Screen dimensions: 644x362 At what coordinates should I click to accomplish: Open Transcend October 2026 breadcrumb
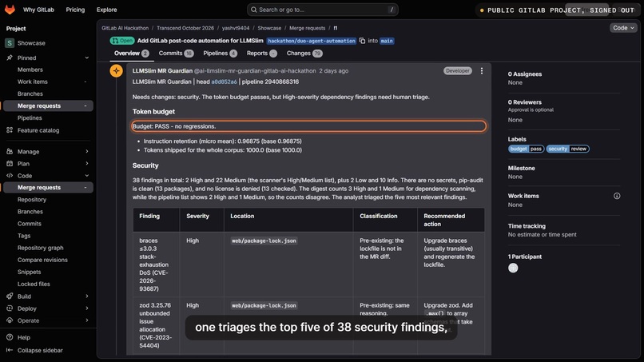(x=185, y=28)
